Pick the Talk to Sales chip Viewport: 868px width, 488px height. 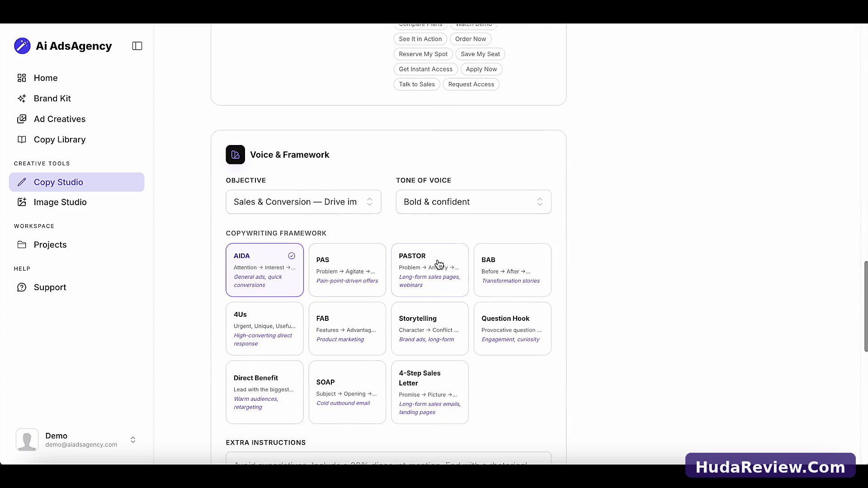pos(416,84)
